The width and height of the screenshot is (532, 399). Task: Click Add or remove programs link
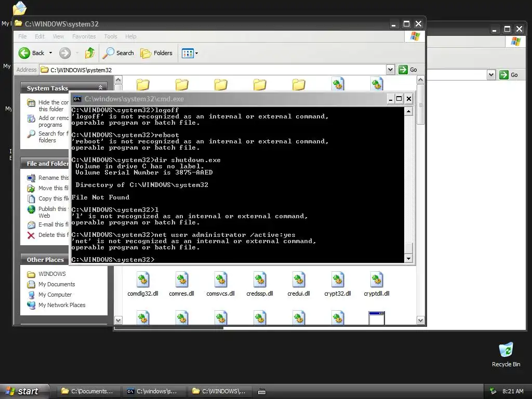pos(48,121)
